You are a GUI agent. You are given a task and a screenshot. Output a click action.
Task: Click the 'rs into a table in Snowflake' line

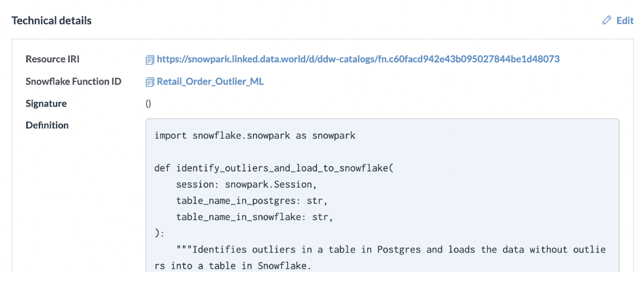(x=233, y=266)
